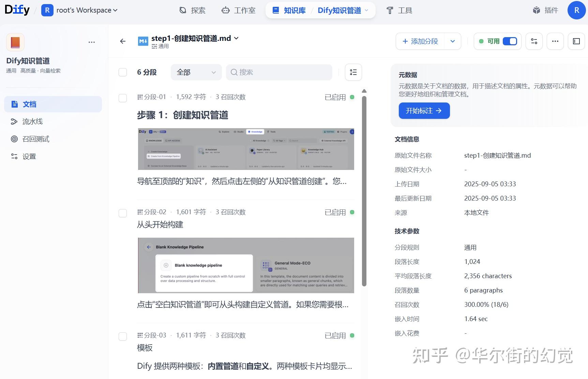This screenshot has width=588, height=379.
Task: Open 召回测试 in the sidebar
Action: point(35,139)
